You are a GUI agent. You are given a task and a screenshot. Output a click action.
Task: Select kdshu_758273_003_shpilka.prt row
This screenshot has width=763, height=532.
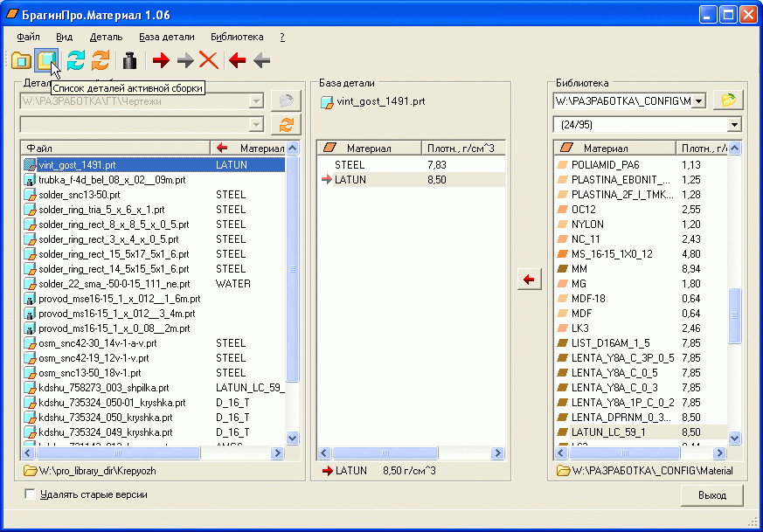153,388
